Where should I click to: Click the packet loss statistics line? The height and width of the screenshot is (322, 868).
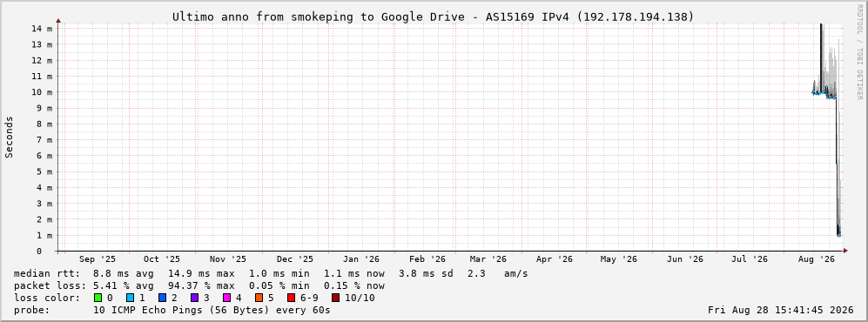(199, 286)
